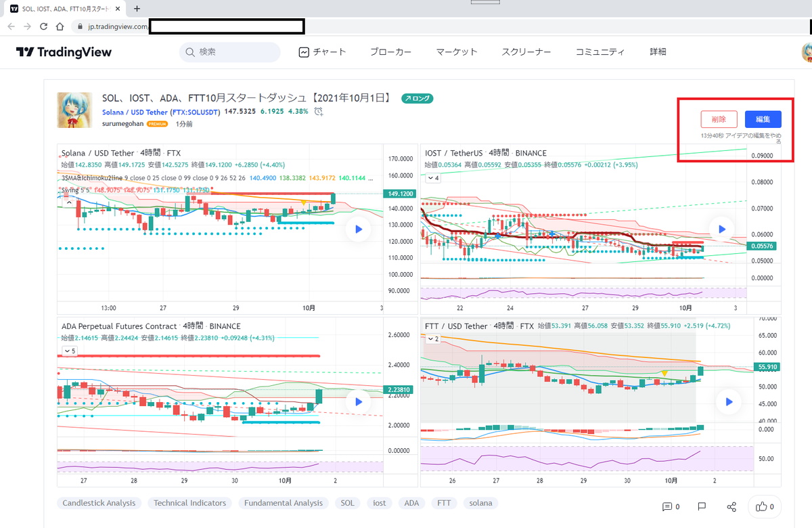Click the user avatar in header
This screenshot has height=528, width=812.
pos(807,52)
